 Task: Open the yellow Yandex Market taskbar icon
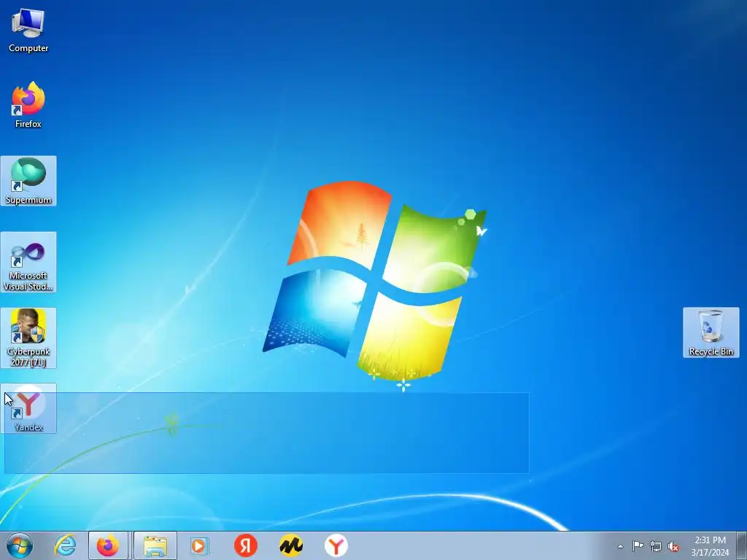point(291,545)
